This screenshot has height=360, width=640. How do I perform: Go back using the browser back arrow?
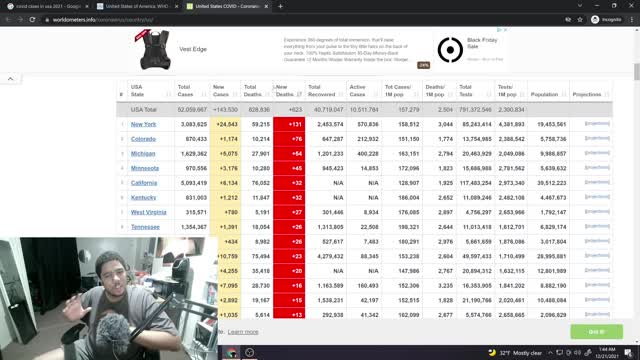(x=8, y=20)
